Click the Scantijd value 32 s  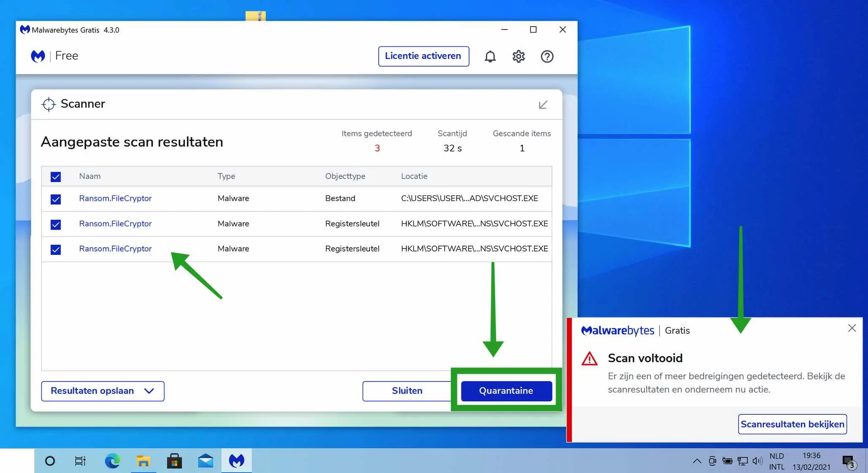point(452,148)
